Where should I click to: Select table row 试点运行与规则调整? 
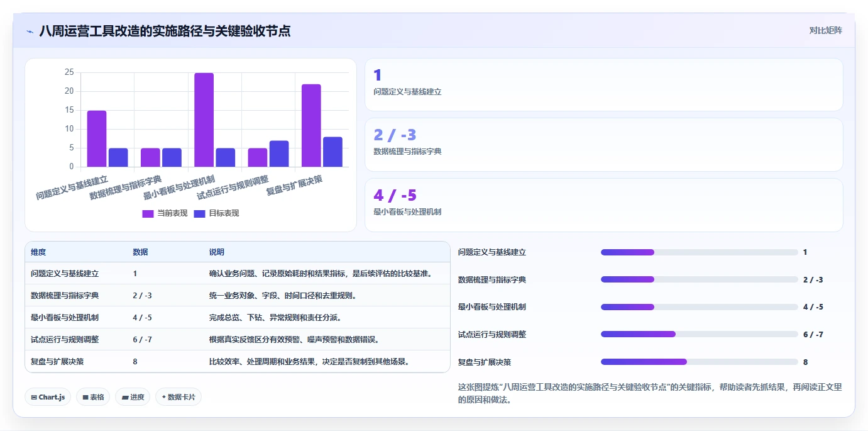pos(238,340)
